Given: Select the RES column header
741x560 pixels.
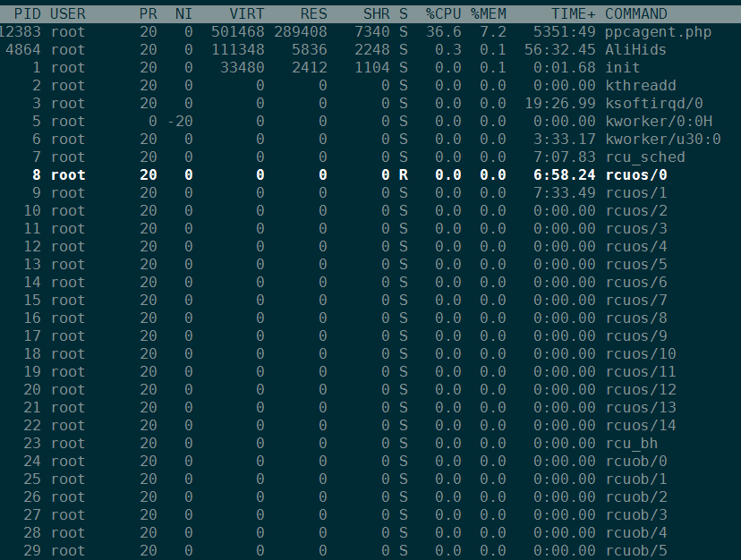Looking at the screenshot, I should click(x=314, y=13).
